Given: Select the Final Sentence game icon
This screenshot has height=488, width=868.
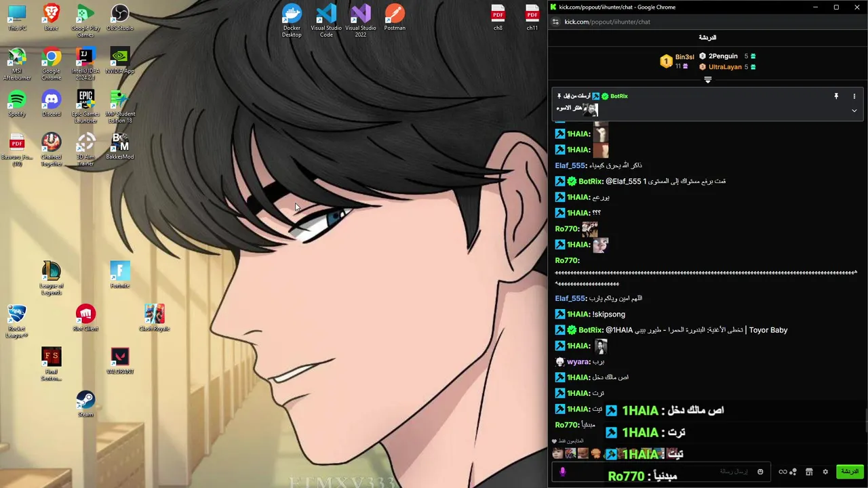Looking at the screenshot, I should pyautogui.click(x=51, y=364).
